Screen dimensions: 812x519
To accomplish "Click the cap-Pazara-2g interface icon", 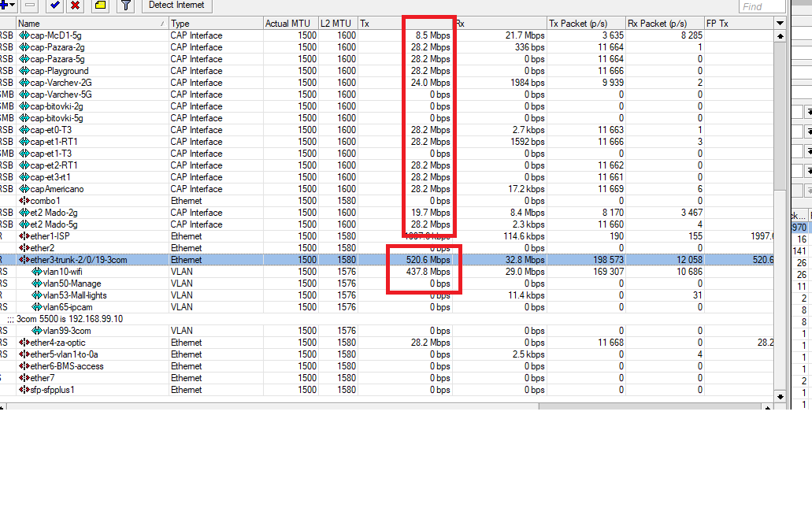I will pos(24,47).
